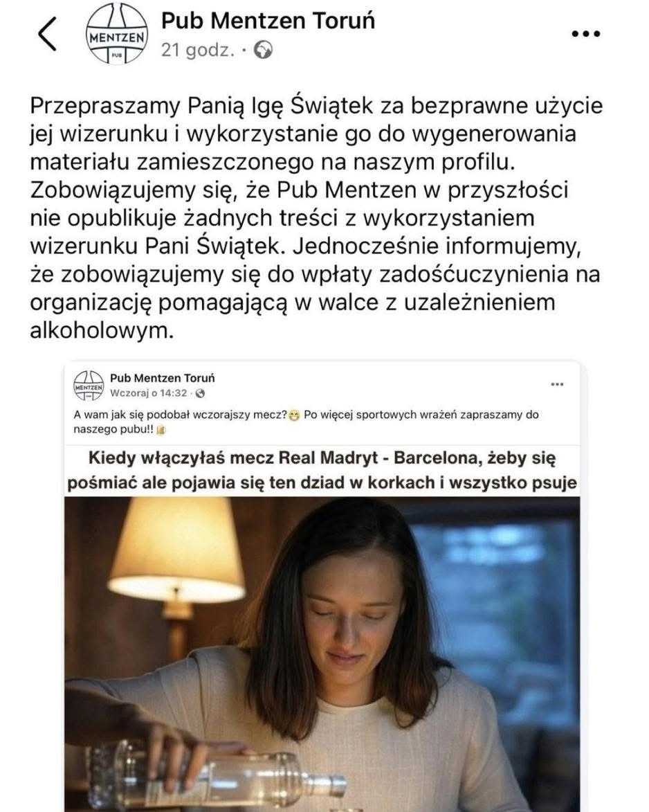This screenshot has height=812, width=649.
Task: Click the globe icon next to Wczoraj o 14:32
Action: (x=201, y=394)
